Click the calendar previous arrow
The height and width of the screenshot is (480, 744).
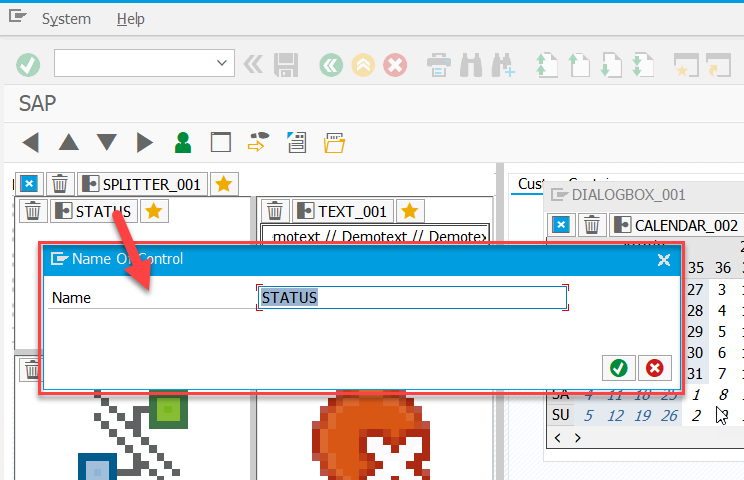click(558, 438)
